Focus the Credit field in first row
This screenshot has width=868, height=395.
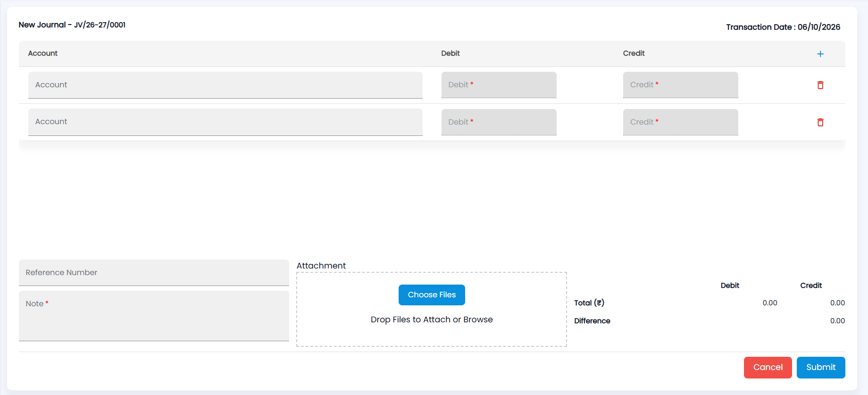(x=681, y=85)
